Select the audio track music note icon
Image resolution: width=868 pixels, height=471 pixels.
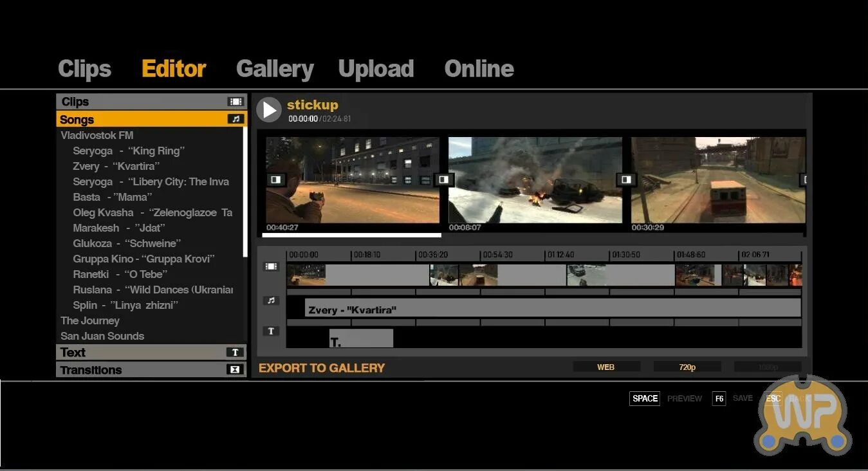271,300
